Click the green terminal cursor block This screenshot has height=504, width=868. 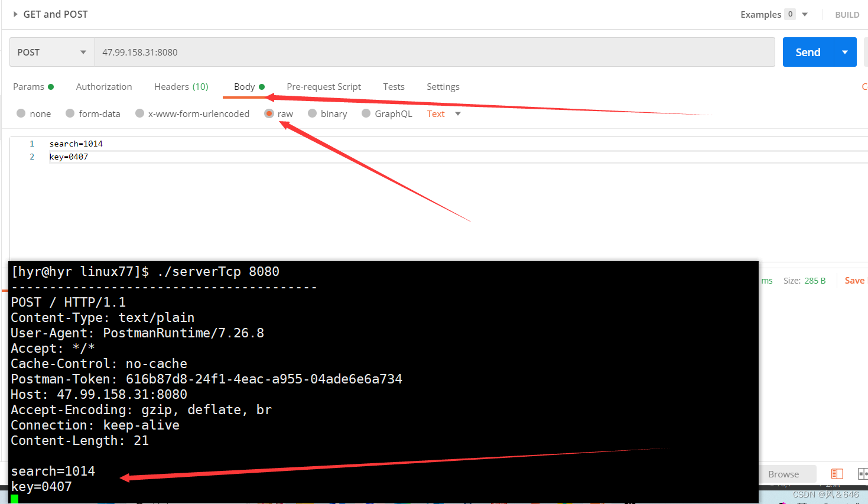(14, 499)
